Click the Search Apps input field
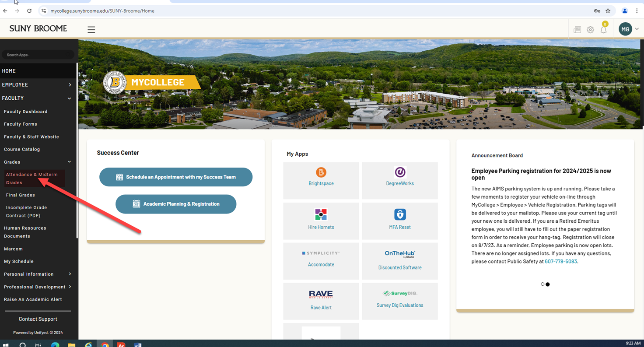 coord(38,54)
